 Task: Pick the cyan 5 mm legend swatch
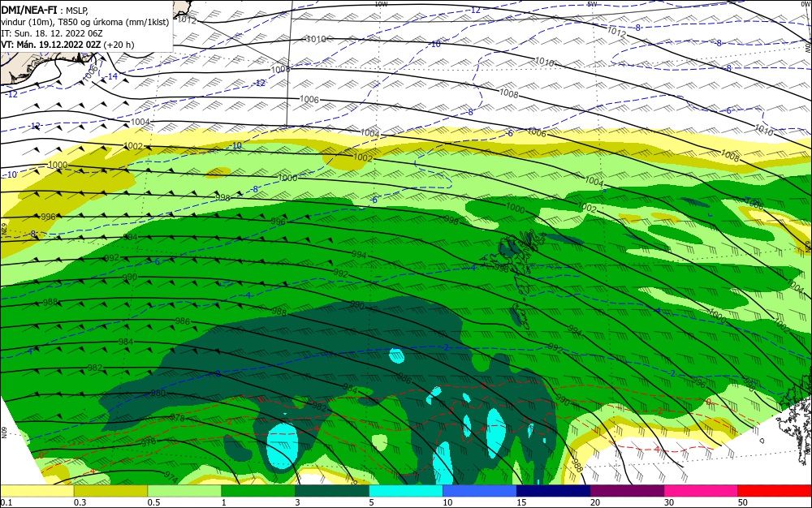405,491
